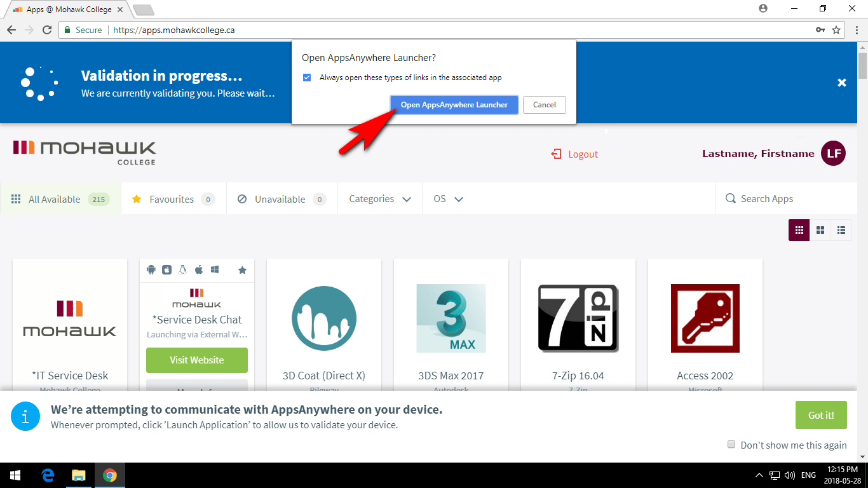This screenshot has height=488, width=868.
Task: Click the magnifier search icon
Action: [x=731, y=199]
